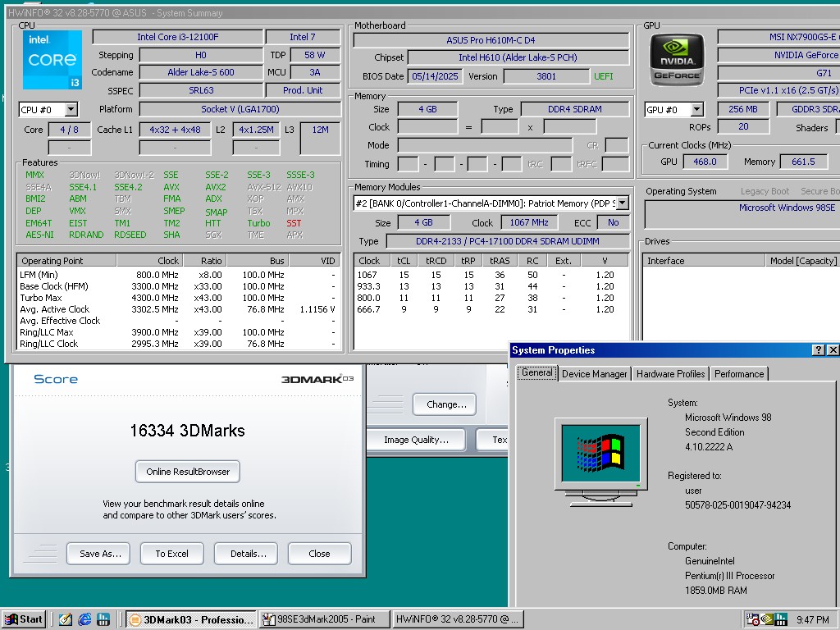The width and height of the screenshot is (840, 630).
Task: Switch to the 98SE3dMark2005 Paint taskbar window
Action: (x=323, y=619)
